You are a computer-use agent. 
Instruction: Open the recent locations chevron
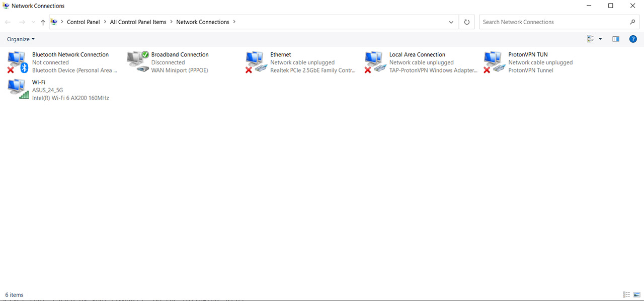pyautogui.click(x=33, y=22)
